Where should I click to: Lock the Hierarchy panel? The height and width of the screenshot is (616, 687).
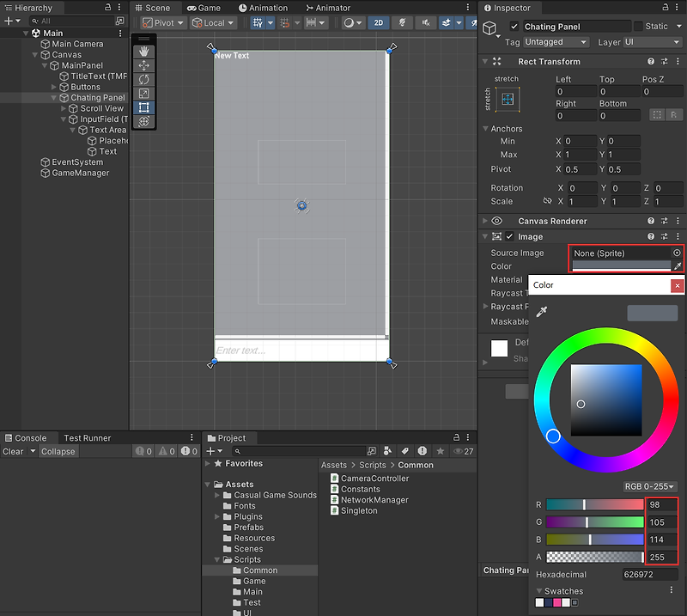point(107,7)
